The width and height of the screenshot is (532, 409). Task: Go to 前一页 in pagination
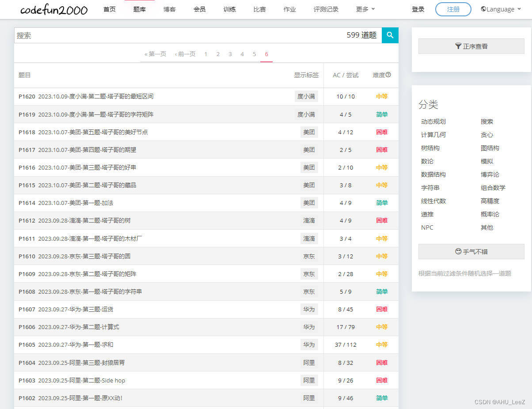coord(185,54)
